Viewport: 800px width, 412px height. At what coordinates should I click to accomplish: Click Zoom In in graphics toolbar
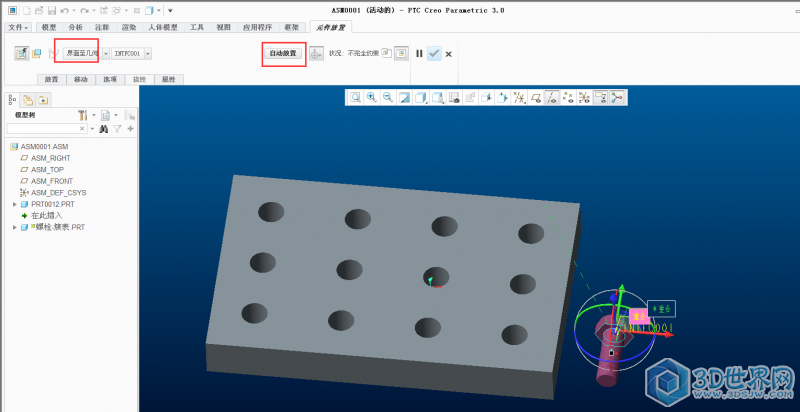coord(371,97)
